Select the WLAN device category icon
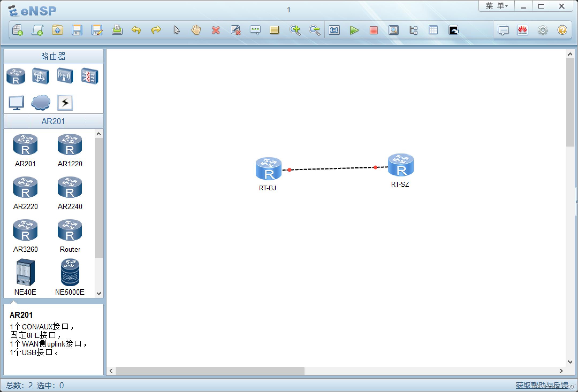Image resolution: width=578 pixels, height=392 pixels. pos(65,76)
